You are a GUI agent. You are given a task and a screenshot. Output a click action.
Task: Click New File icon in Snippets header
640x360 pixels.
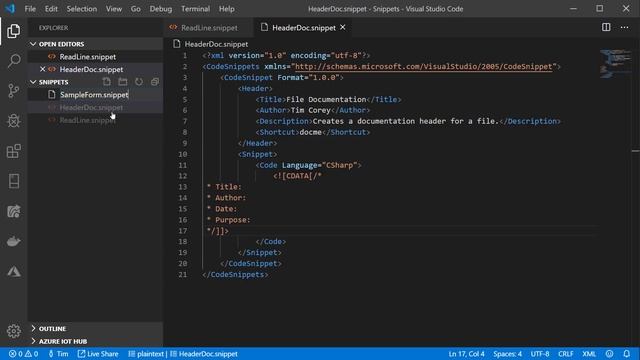107,82
